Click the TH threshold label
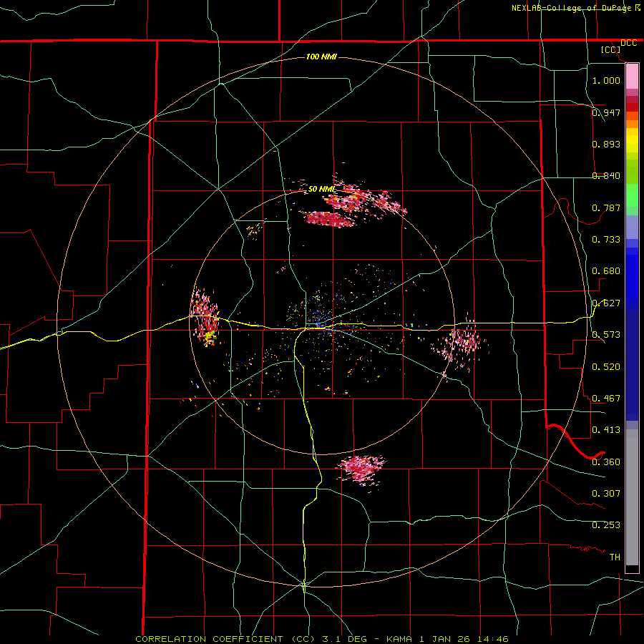The height and width of the screenshot is (644, 644). click(615, 557)
